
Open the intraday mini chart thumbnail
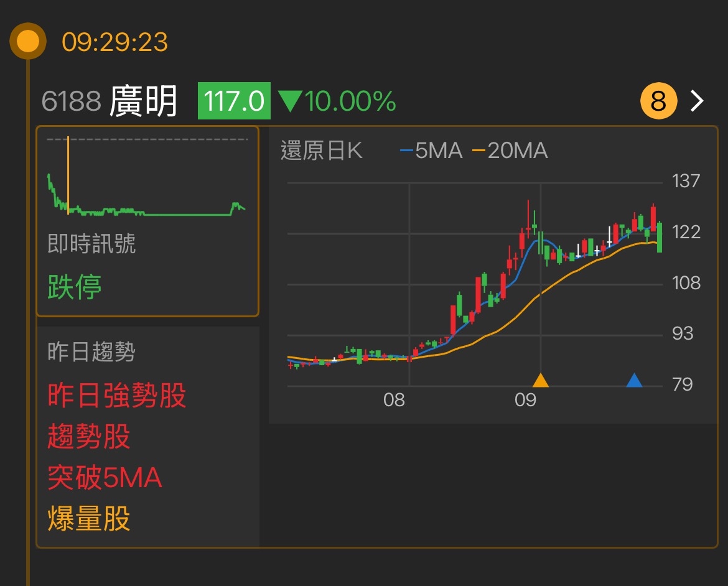(147, 180)
